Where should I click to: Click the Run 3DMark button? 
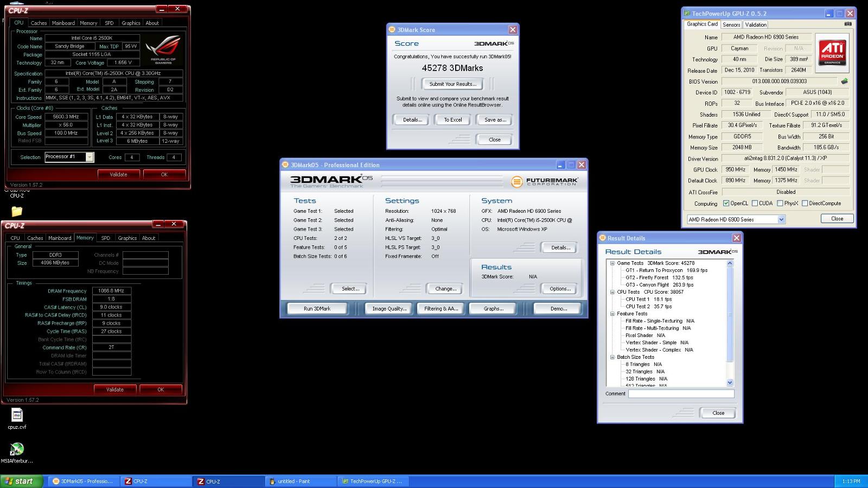(x=317, y=308)
